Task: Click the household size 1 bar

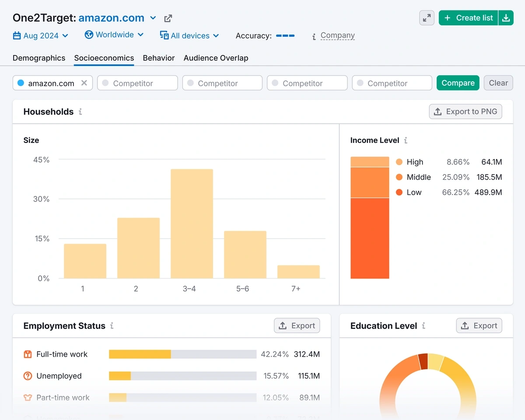Action: point(85,261)
